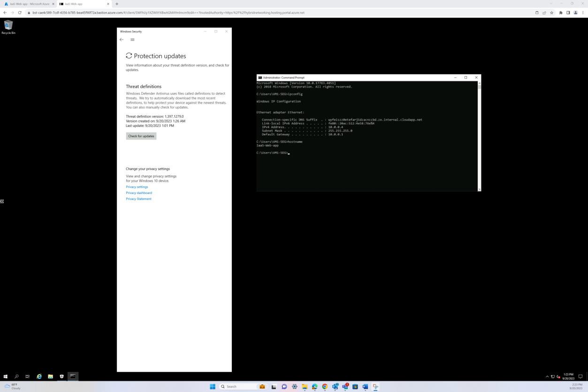
Task: Toggle Windows Security navigation with hamburger menu
Action: pyautogui.click(x=132, y=39)
